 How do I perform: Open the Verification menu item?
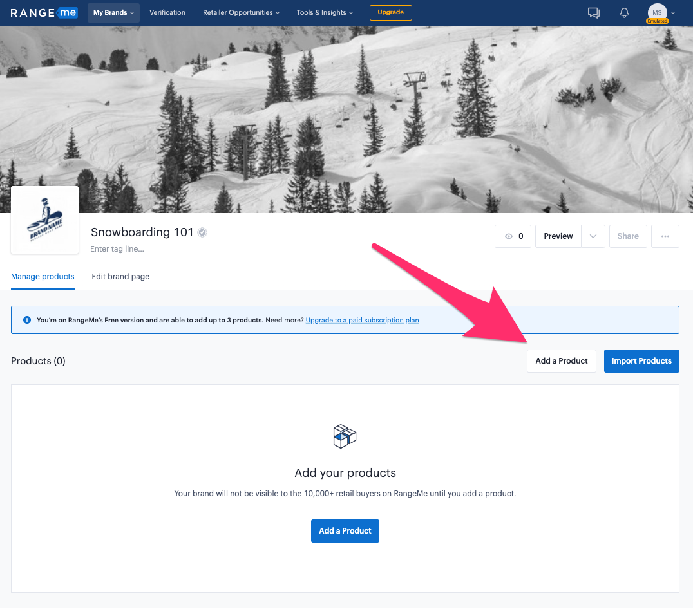click(167, 12)
